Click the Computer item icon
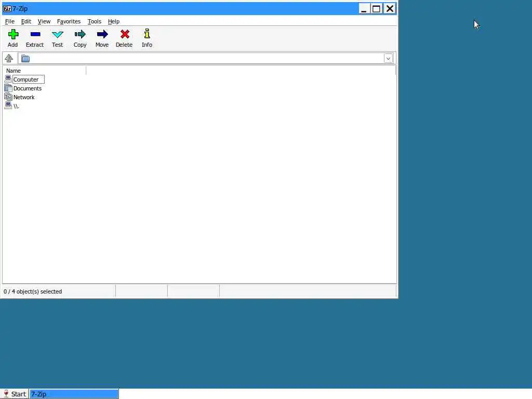Viewport: 532px width, 399px height. 8,79
